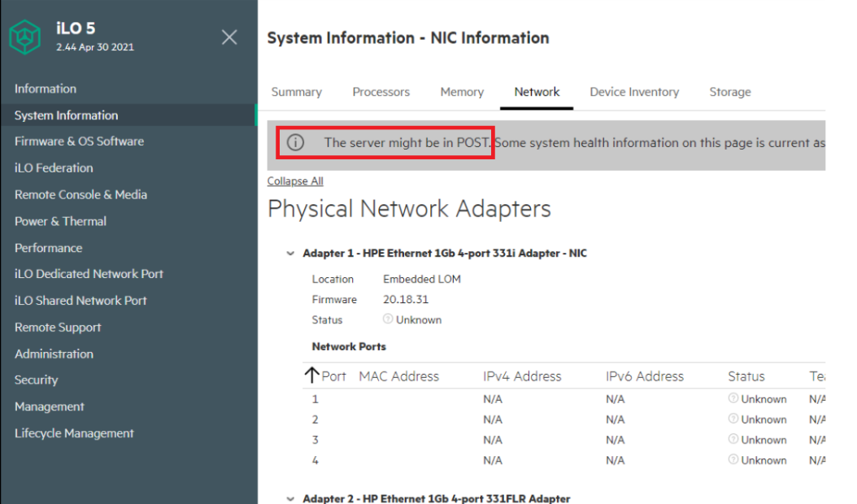This screenshot has width=857, height=504.
Task: Select System Information in the sidebar
Action: click(66, 115)
